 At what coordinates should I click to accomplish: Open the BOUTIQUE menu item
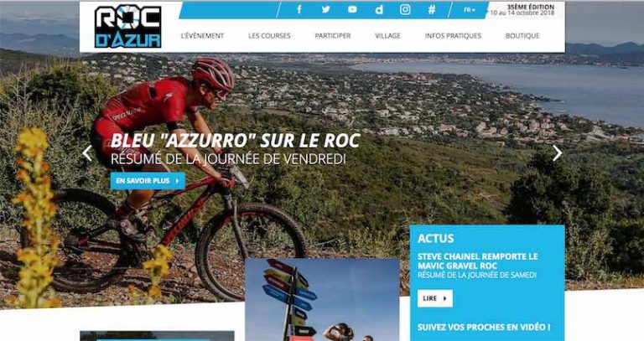[x=522, y=36]
